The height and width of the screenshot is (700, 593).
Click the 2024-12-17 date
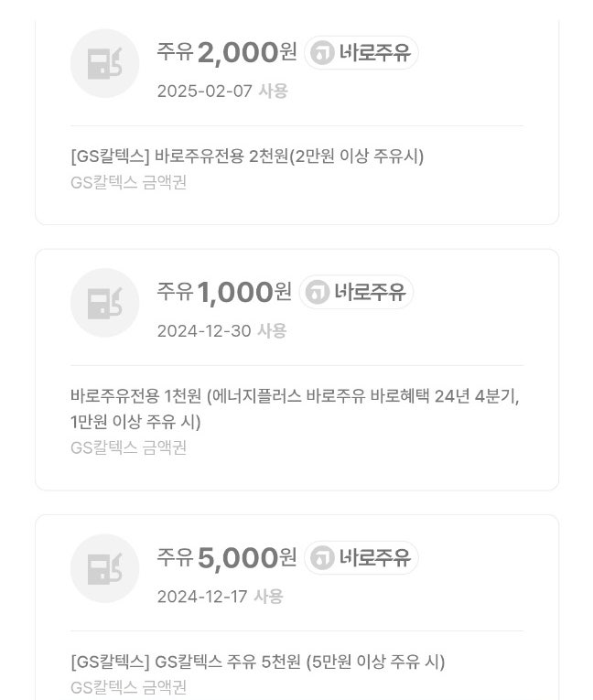click(202, 597)
